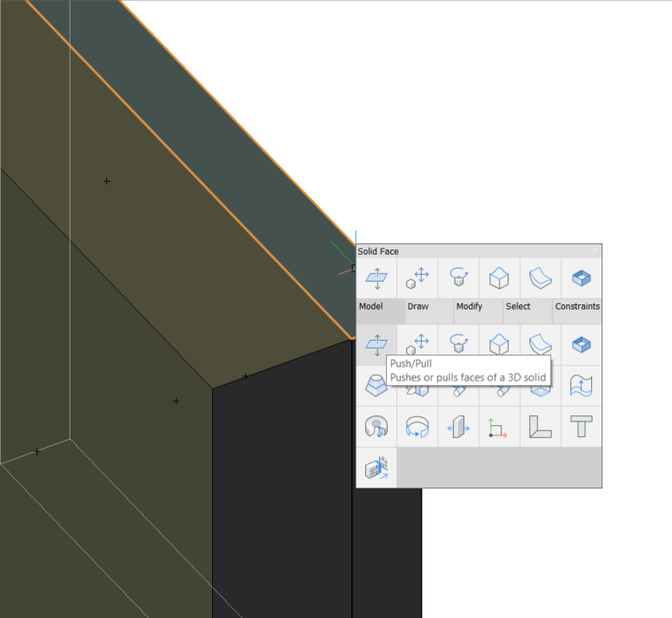Click the UCS axes icon
The width and height of the screenshot is (672, 618).
click(x=499, y=427)
